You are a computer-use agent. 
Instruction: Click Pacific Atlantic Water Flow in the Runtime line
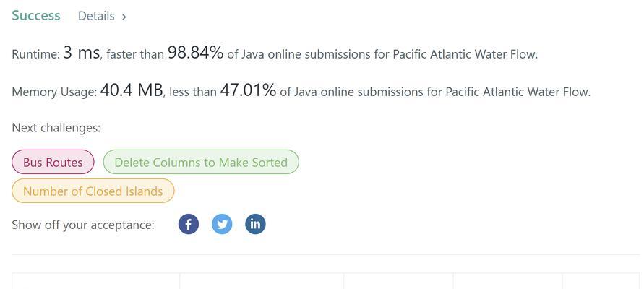pyautogui.click(x=465, y=55)
